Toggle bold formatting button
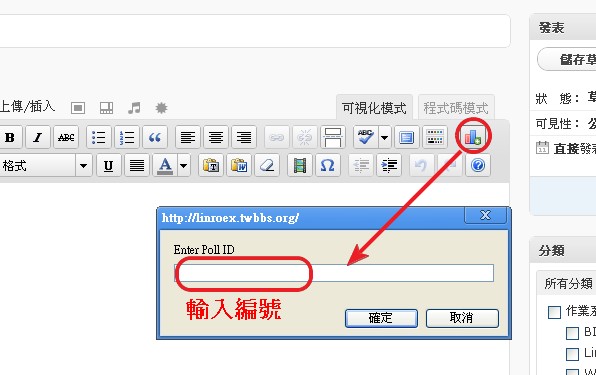This screenshot has width=596, height=375. (10, 137)
